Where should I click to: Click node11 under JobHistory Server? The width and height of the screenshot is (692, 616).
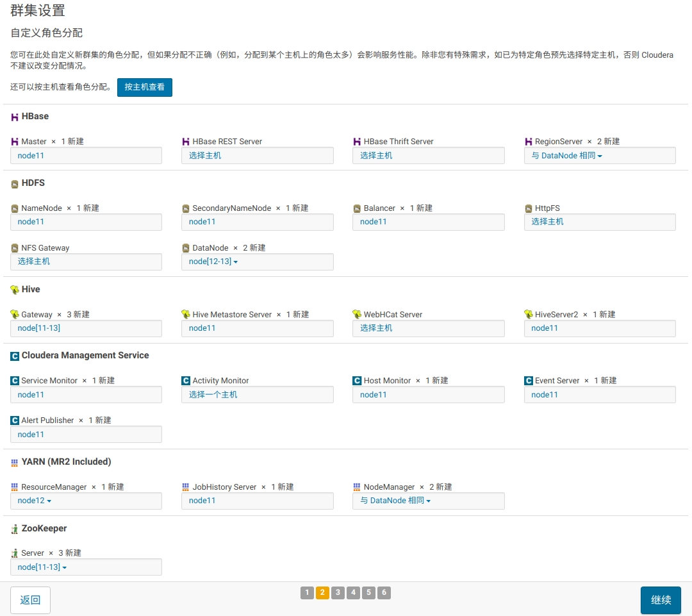click(202, 501)
